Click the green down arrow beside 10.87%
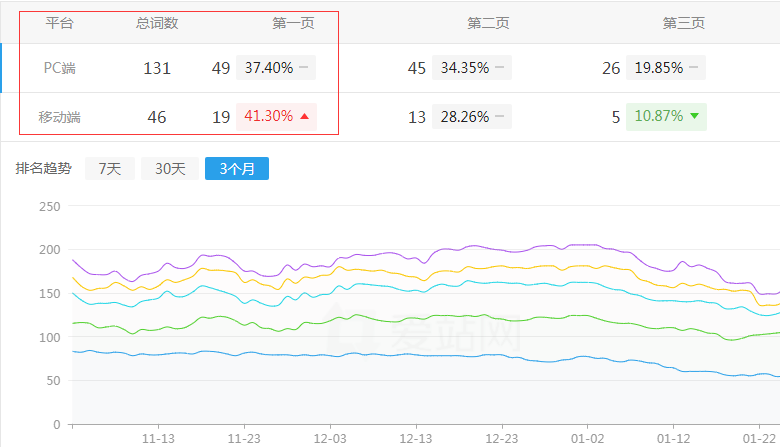This screenshot has height=447, width=780. tap(695, 117)
